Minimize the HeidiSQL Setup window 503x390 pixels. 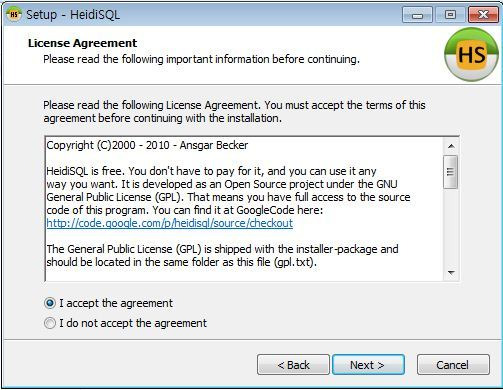417,15
